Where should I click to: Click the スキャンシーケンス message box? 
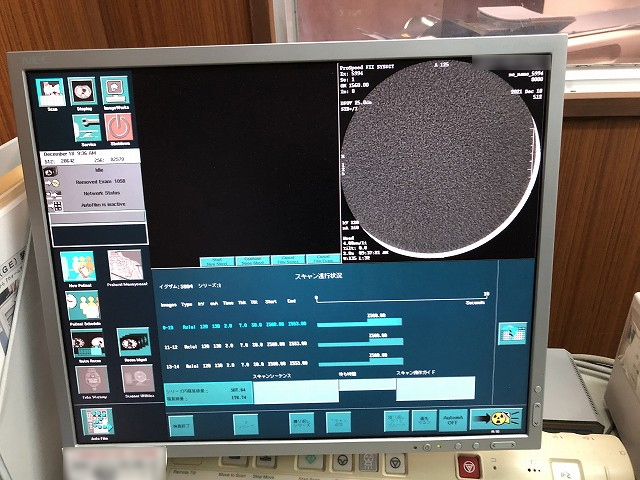[296, 391]
